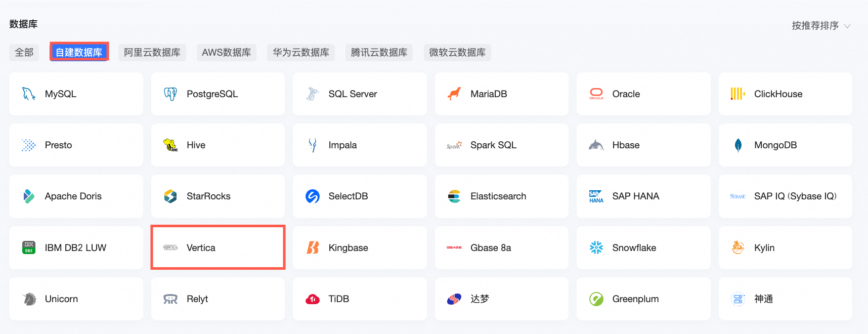Click the Kylin logo icon

pyautogui.click(x=738, y=247)
